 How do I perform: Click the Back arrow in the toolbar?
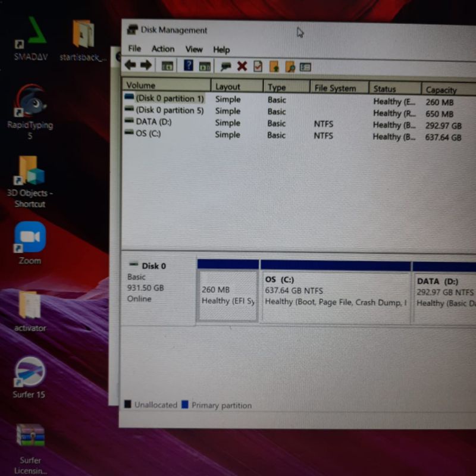coord(130,65)
